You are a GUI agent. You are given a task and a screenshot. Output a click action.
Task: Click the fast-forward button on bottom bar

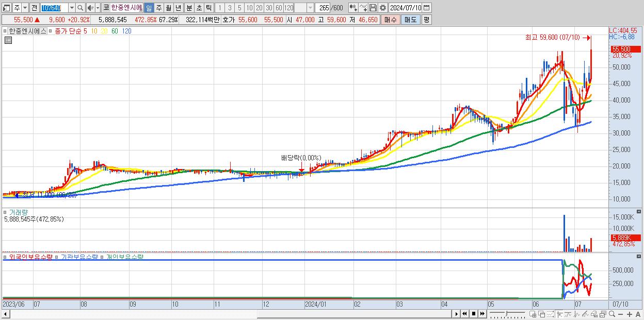click(x=482, y=314)
